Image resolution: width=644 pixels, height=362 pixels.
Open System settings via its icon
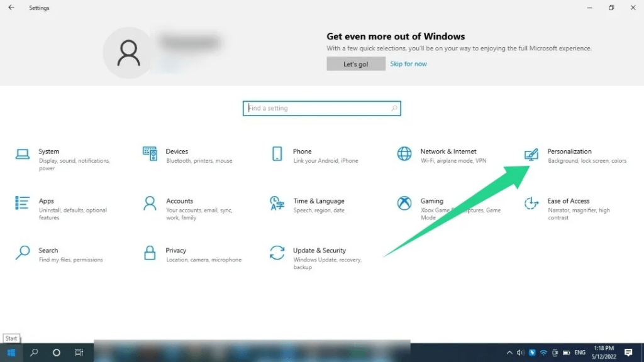(23, 154)
